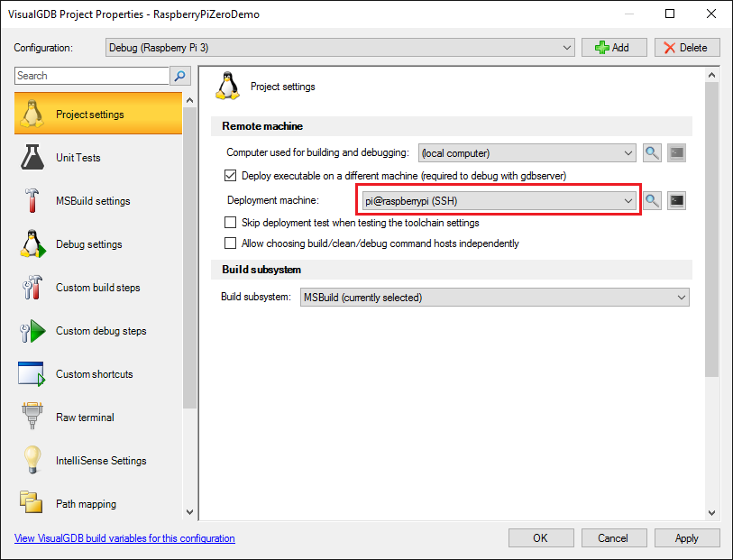Viewport: 733px width, 560px height.
Task: Open Computer used for building dropdown
Action: 527,153
